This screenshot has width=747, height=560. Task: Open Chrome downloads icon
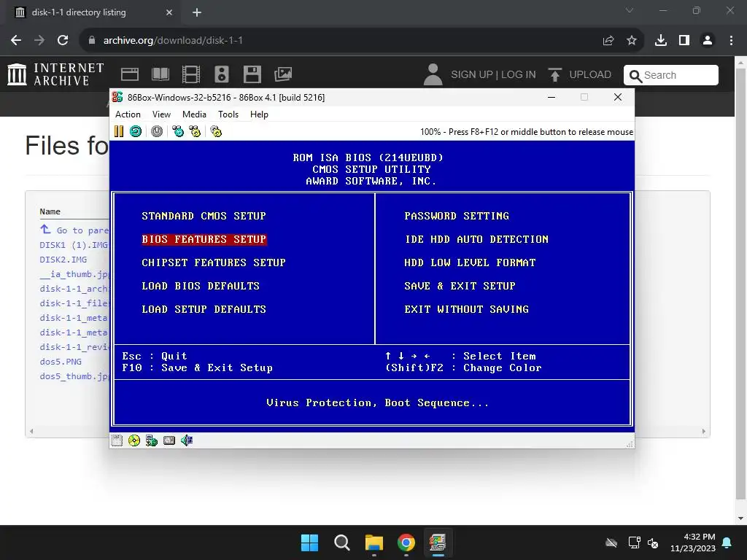[661, 41]
